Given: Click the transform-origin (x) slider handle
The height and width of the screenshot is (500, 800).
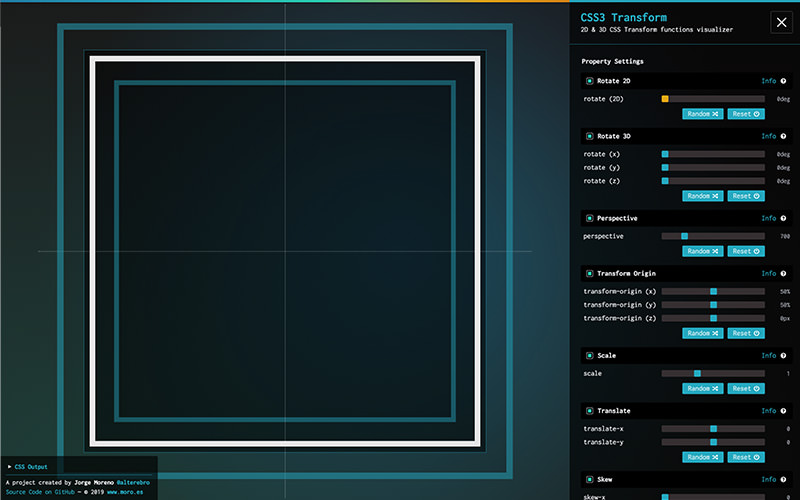Looking at the screenshot, I should (x=713, y=291).
